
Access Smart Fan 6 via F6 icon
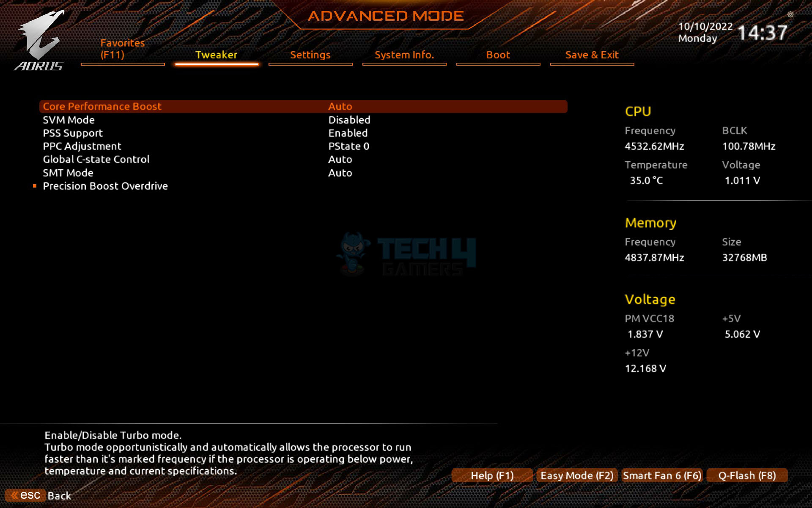662,475
